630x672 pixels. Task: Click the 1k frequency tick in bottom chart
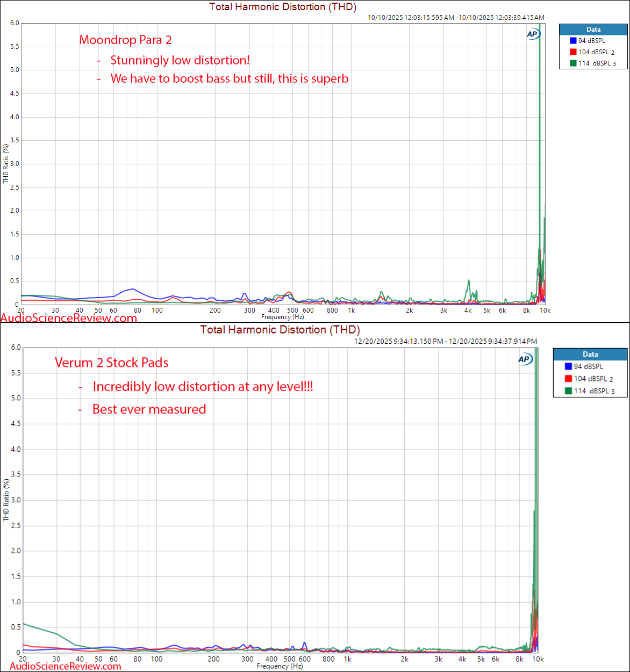pos(347,659)
